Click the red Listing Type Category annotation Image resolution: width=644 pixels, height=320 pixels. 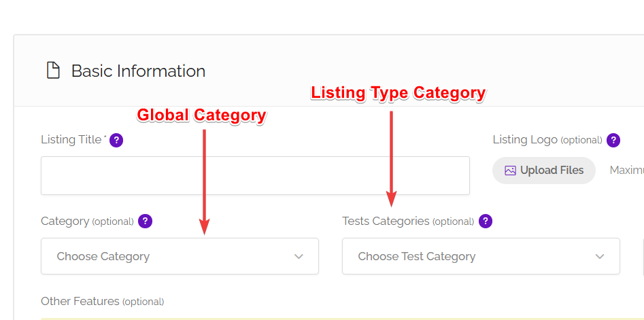coord(398,93)
